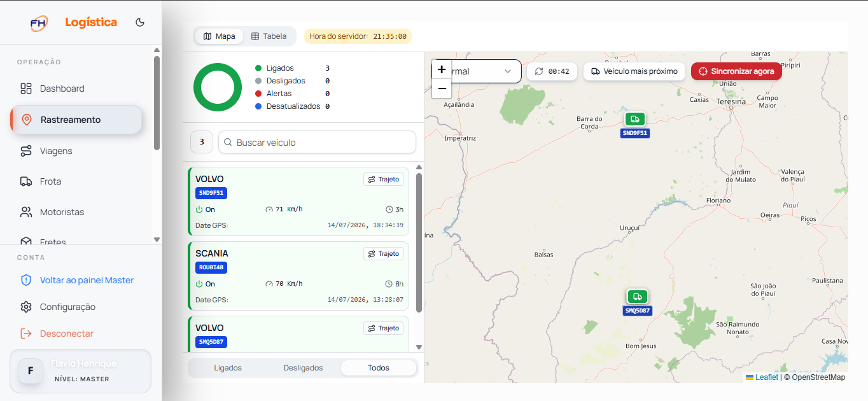Click the Sincronizar agora button
This screenshot has height=401, width=868.
click(x=736, y=71)
